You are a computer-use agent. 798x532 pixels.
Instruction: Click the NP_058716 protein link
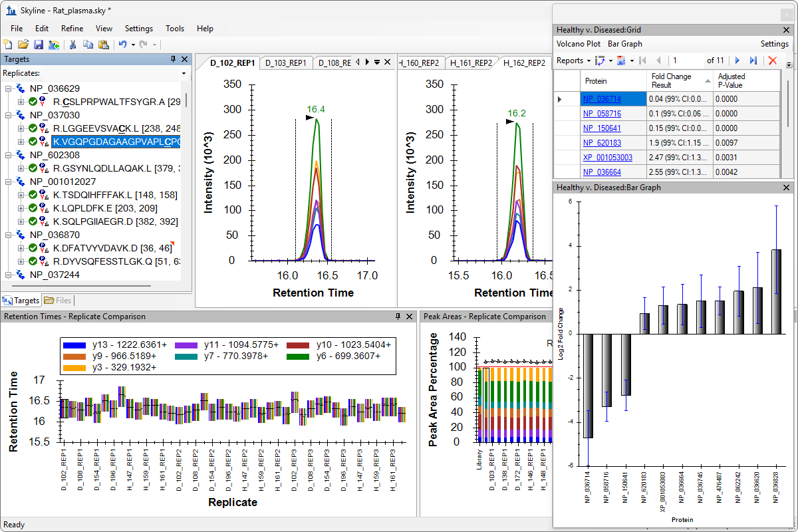[602, 114]
